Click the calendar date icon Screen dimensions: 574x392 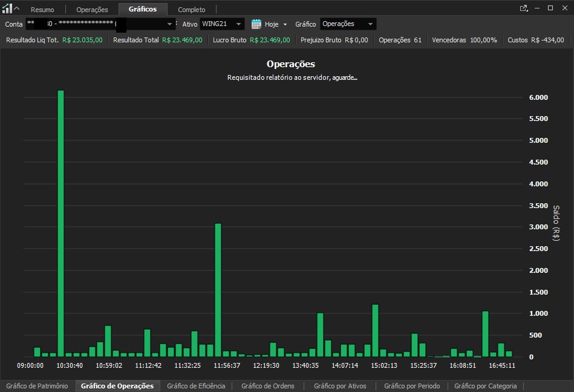256,24
